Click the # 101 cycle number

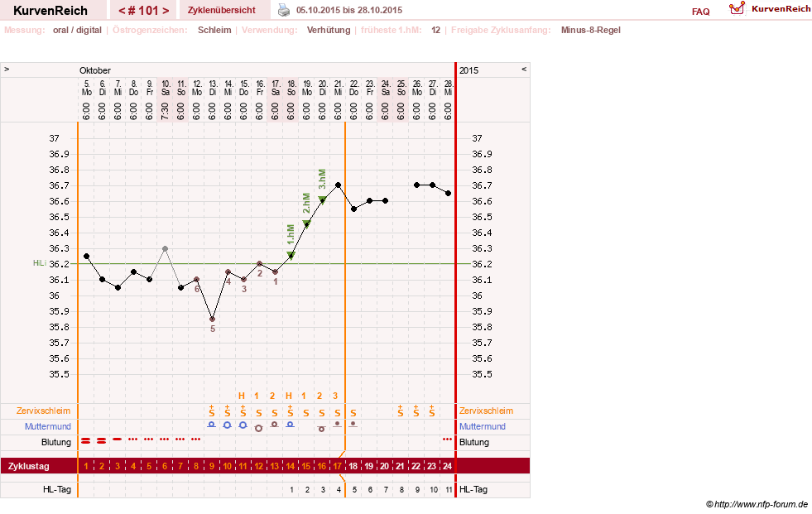coord(143,11)
